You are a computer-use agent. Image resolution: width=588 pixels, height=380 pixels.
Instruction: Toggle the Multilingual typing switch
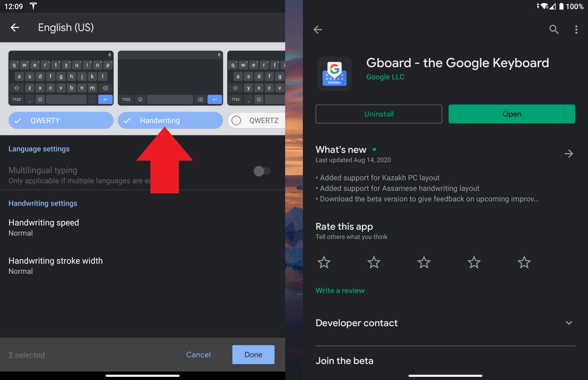(x=262, y=171)
